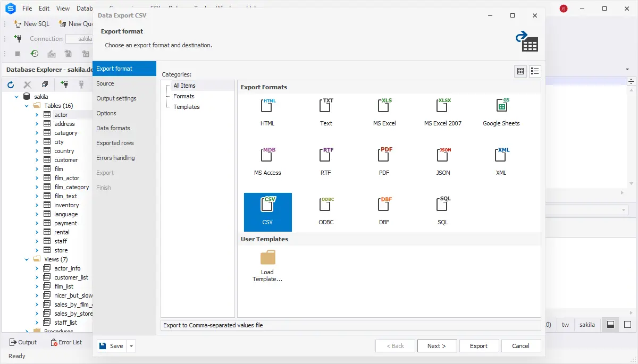Collapse the Views (7) tree node
Screen dimensions: 638x364
[27, 259]
